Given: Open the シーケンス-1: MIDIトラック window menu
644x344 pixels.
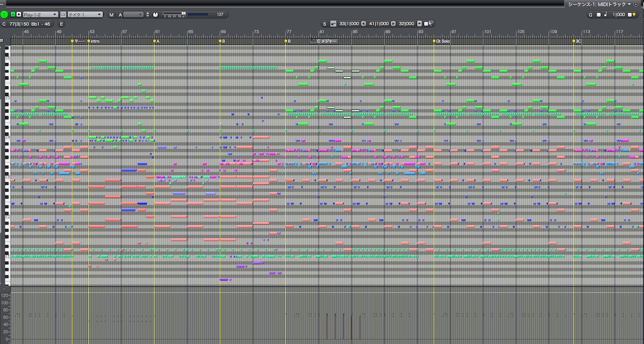Looking at the screenshot, I should tap(600, 4).
